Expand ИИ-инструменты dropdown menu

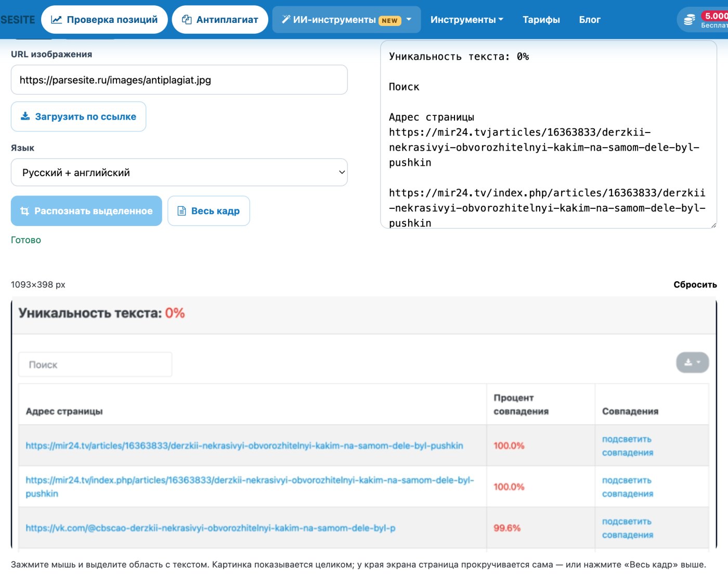point(346,20)
